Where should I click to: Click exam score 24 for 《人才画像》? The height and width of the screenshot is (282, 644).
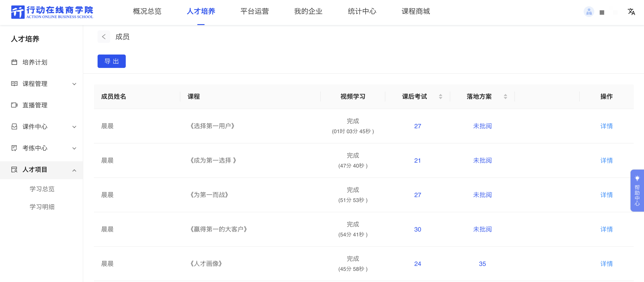[x=418, y=264]
